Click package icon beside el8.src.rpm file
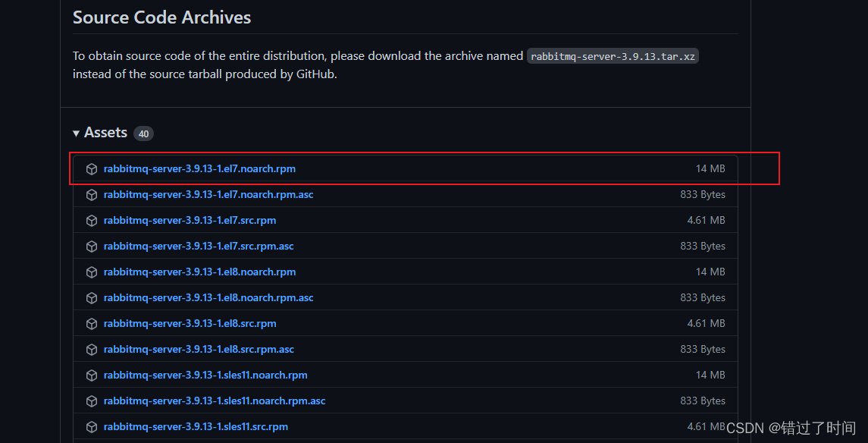Image resolution: width=868 pixels, height=443 pixels. (92, 324)
